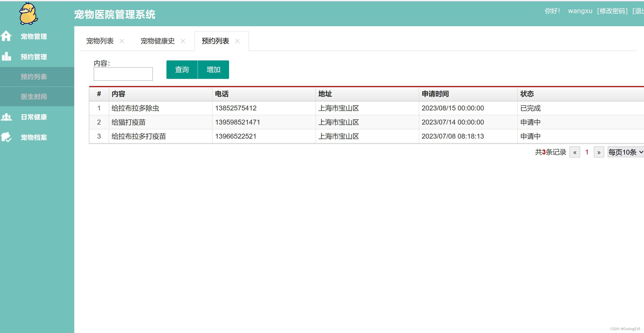
Task: Open the 每页10条 page size dropdown
Action: click(626, 152)
